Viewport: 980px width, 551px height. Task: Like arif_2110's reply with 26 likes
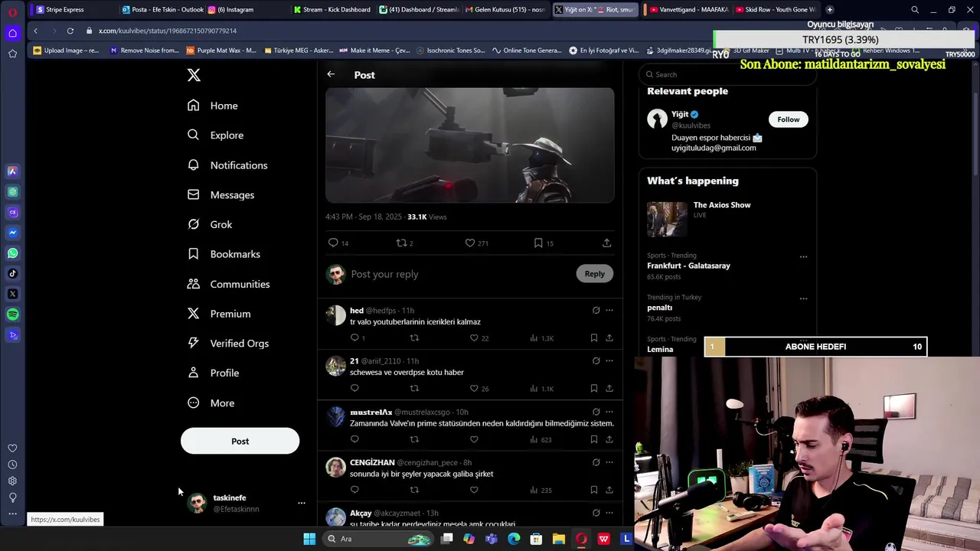(479, 388)
